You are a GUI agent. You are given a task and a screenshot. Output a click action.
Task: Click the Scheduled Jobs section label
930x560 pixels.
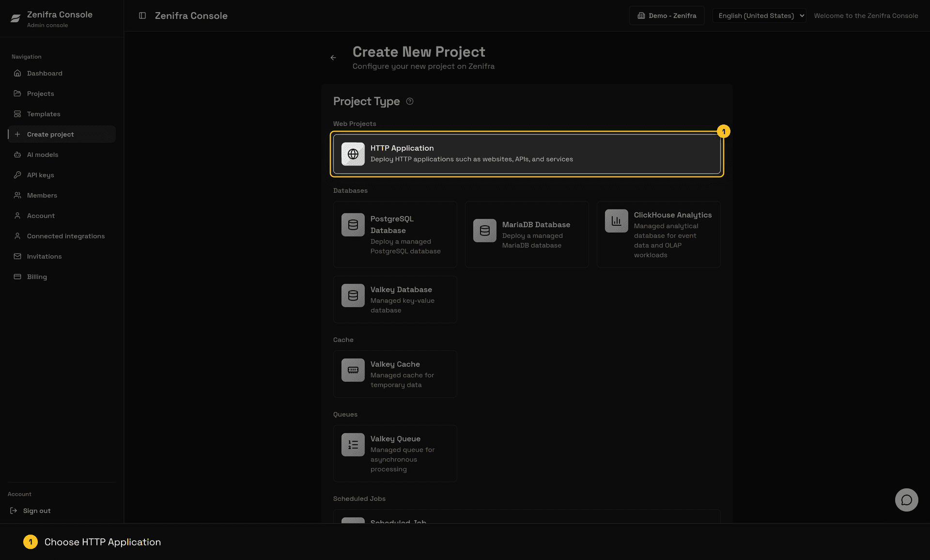pos(359,498)
